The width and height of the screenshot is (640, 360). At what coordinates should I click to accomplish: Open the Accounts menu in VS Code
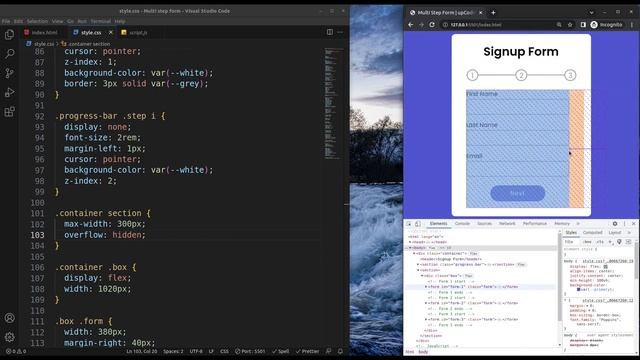tap(9, 318)
